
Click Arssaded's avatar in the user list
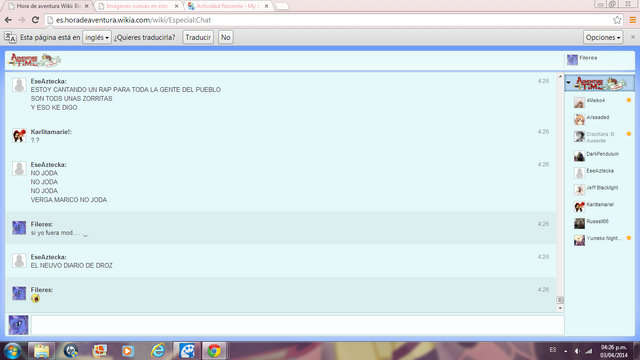[579, 119]
